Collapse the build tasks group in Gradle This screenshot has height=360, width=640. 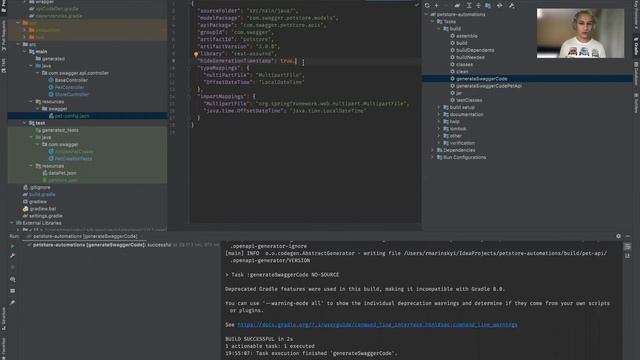pos(440,29)
